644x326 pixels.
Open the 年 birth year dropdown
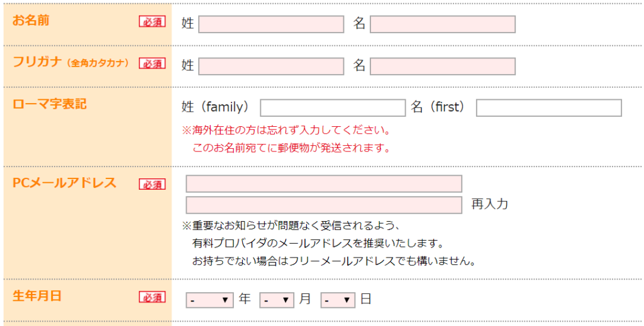[x=209, y=300]
